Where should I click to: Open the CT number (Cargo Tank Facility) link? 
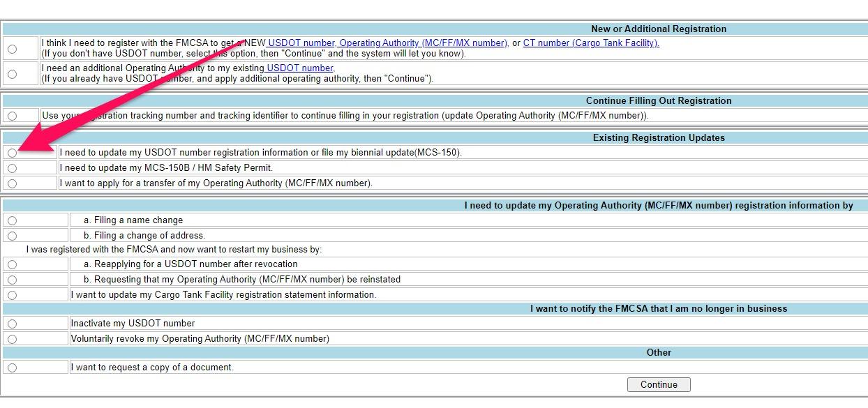(590, 43)
